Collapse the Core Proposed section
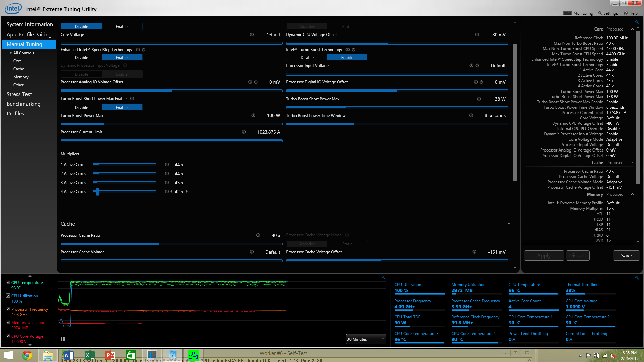 (633, 29)
